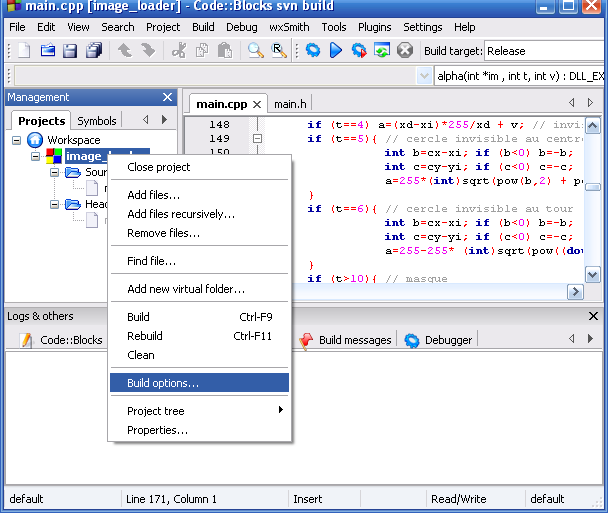Open Replace with the R magnifier icon

click(279, 50)
